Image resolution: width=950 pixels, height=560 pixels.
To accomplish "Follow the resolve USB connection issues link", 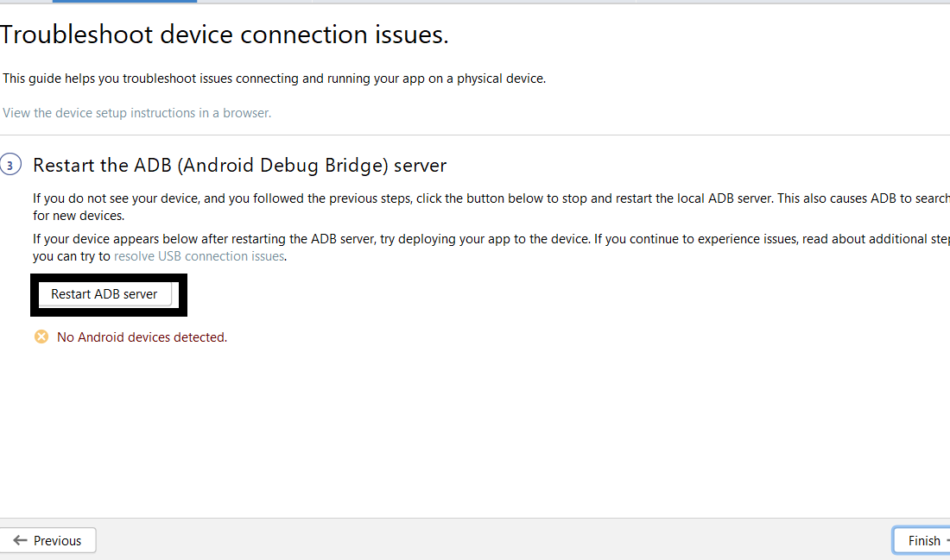I will pyautogui.click(x=199, y=256).
